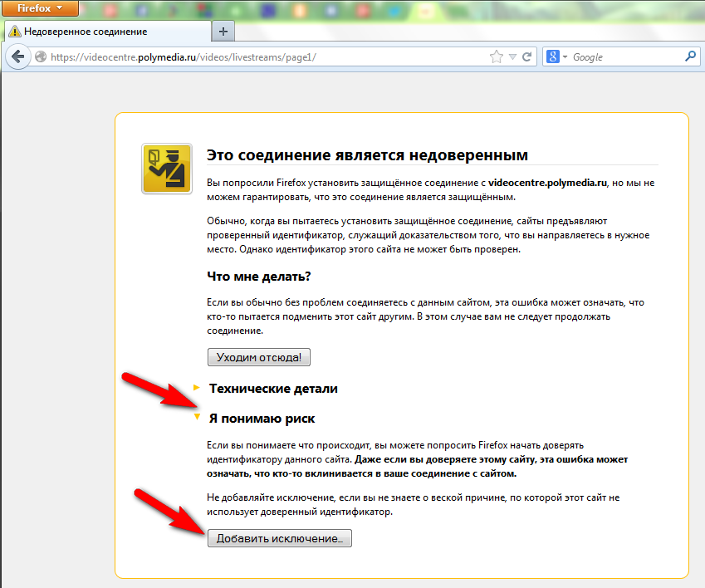Click the Добавить исключение button
705x588 pixels.
tap(279, 539)
